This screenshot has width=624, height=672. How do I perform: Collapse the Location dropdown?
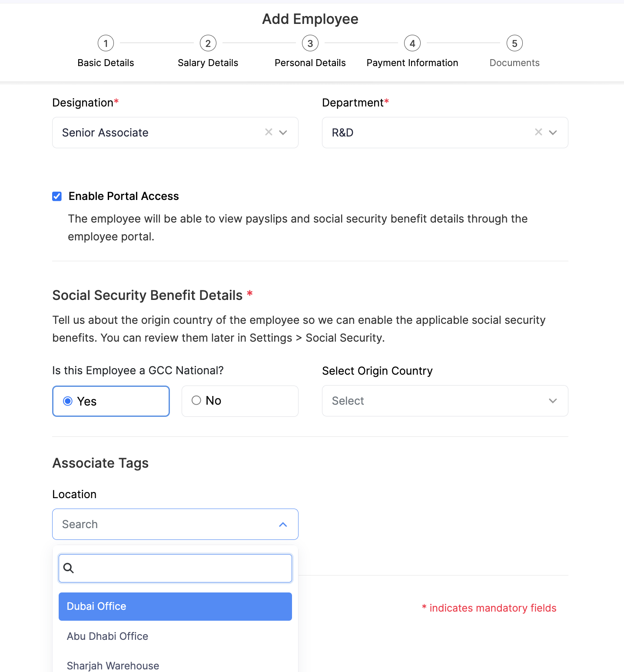coord(283,525)
